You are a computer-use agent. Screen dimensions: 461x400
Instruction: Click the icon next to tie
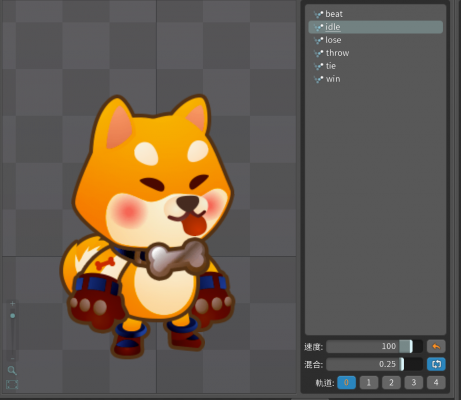[x=319, y=66]
